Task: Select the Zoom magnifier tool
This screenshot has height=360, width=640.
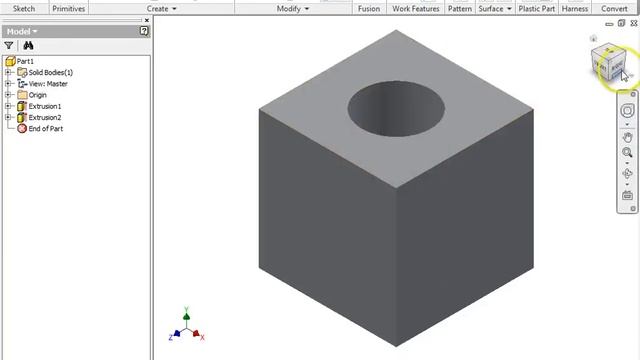Action: pos(627,153)
